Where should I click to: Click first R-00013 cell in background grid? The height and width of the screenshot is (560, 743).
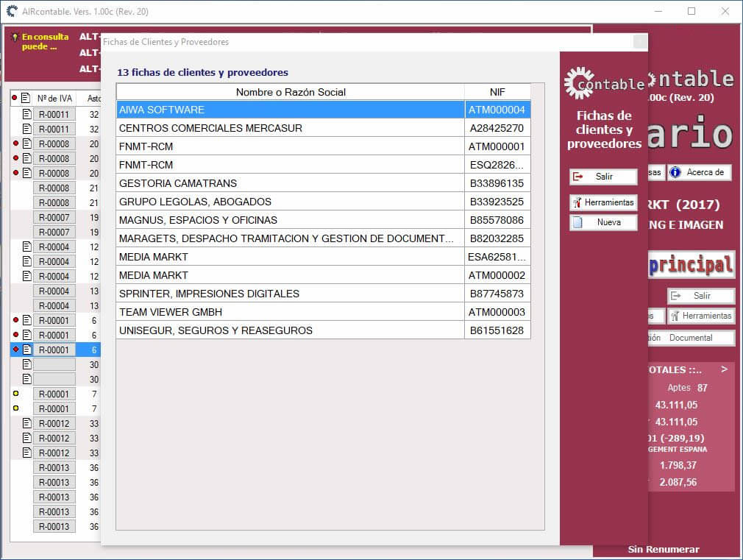click(54, 467)
